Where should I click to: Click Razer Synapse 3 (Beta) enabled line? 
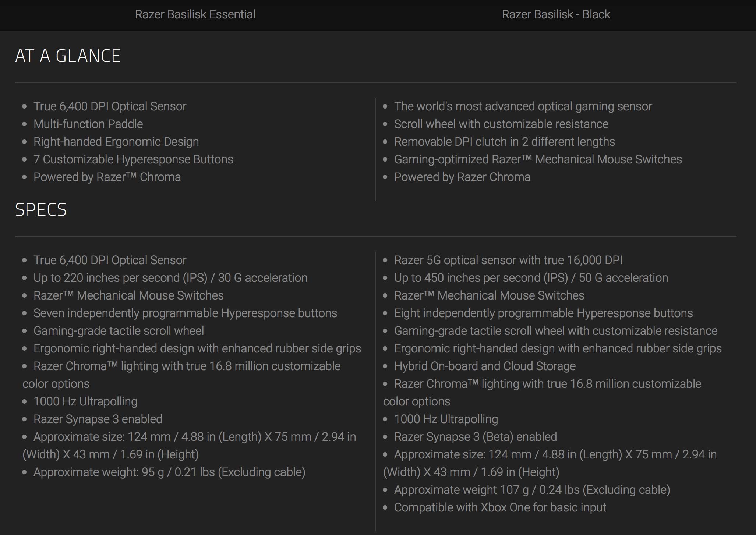[475, 437]
